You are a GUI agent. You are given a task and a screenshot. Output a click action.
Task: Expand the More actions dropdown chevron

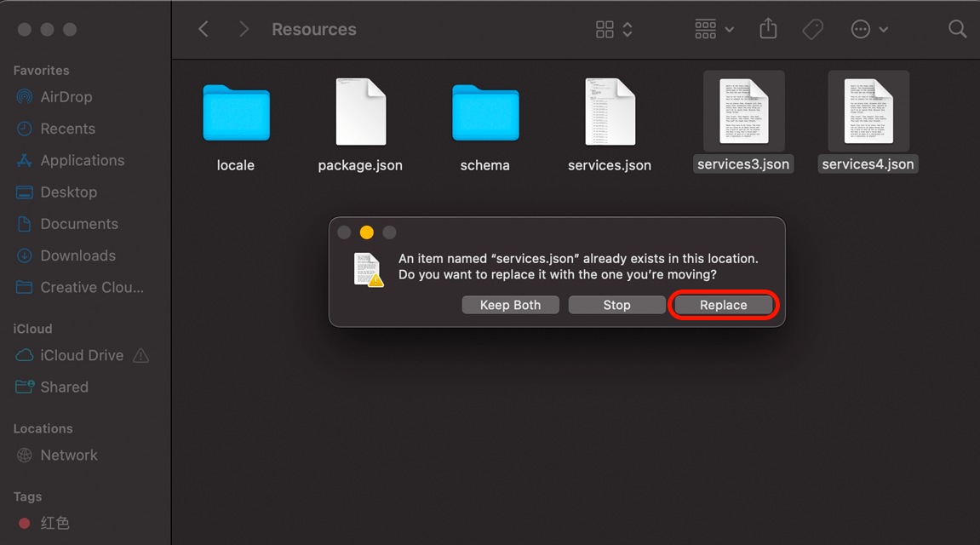click(x=884, y=29)
